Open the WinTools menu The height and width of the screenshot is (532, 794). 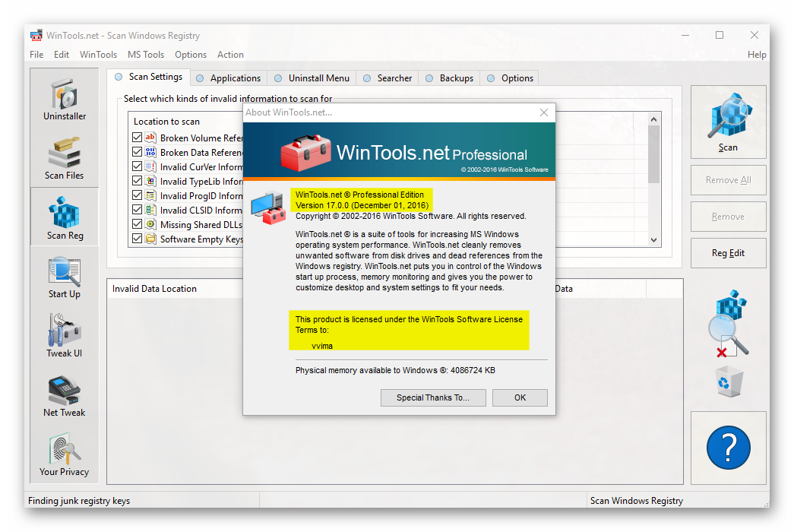[98, 55]
